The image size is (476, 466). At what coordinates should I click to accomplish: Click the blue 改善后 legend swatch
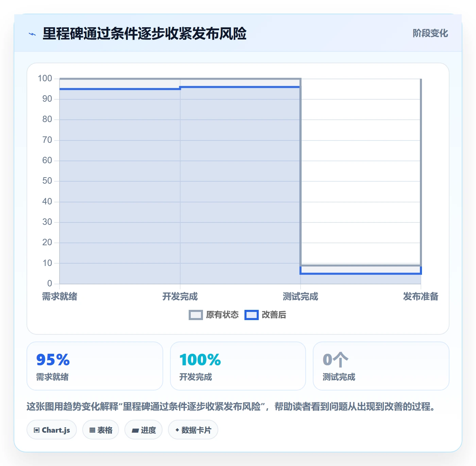(x=252, y=315)
